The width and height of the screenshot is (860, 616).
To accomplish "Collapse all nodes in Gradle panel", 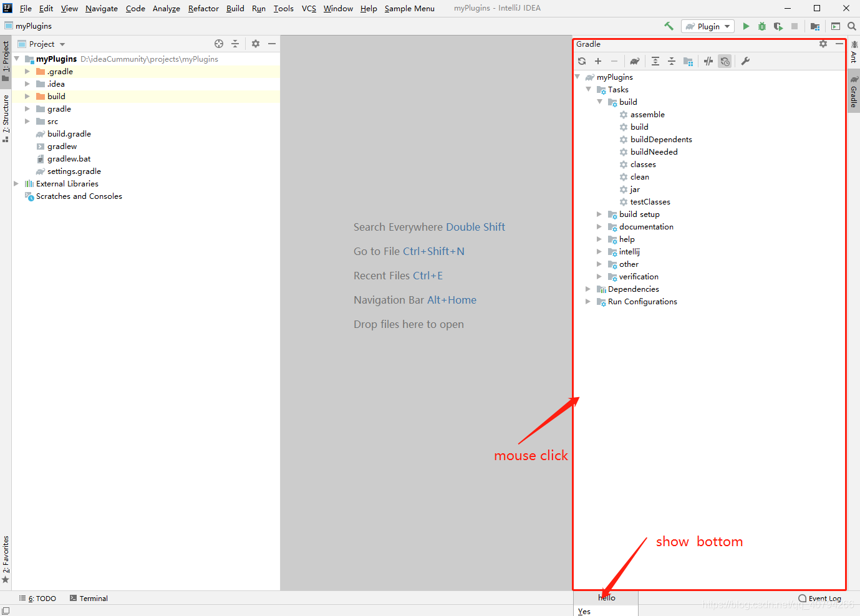I will [672, 61].
